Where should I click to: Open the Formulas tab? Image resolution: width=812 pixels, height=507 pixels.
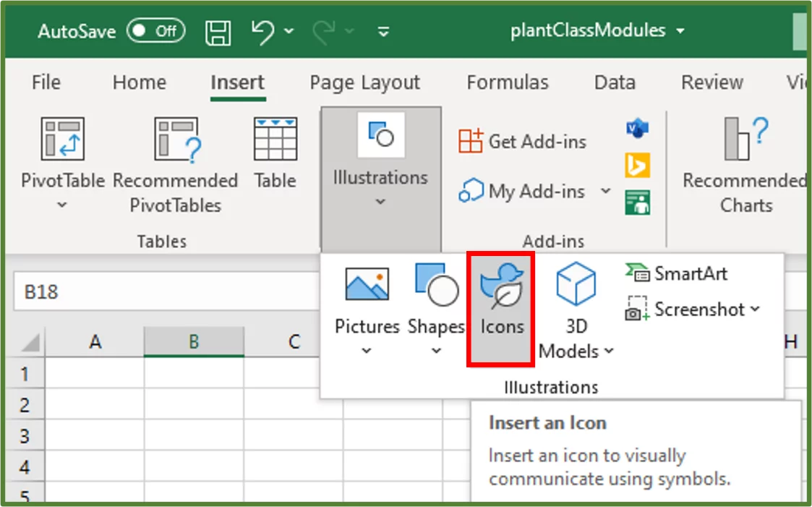click(507, 82)
